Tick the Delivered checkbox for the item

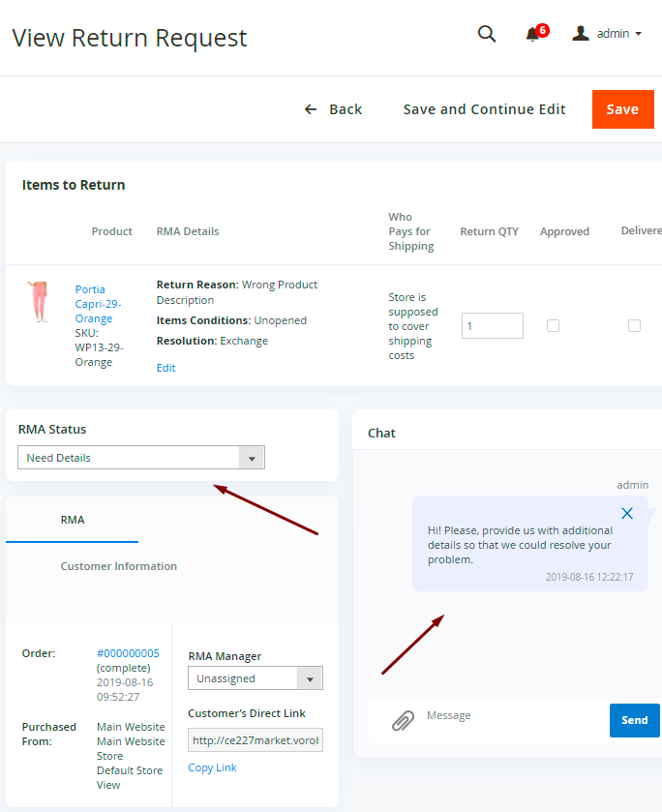[x=634, y=326]
